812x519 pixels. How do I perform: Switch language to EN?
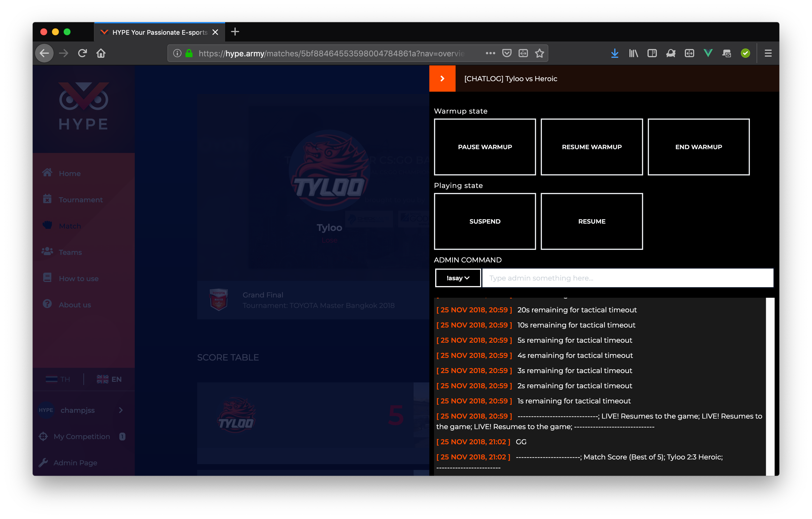point(109,379)
